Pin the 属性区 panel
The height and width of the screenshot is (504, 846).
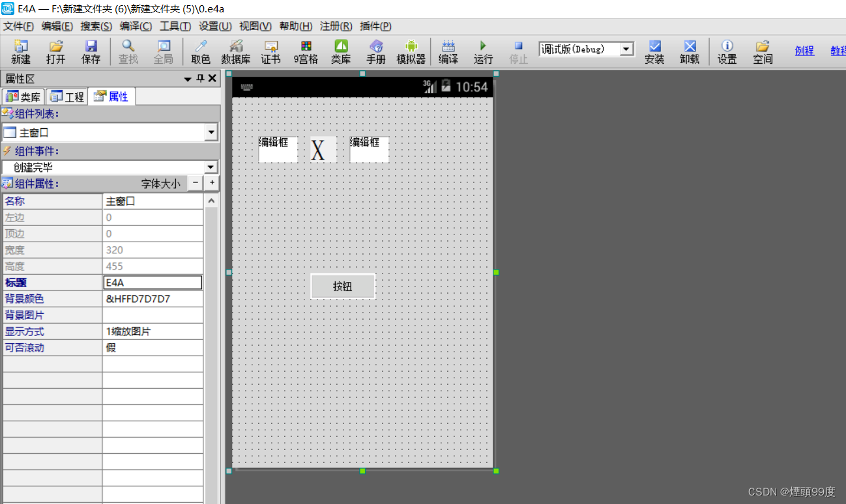tap(200, 79)
